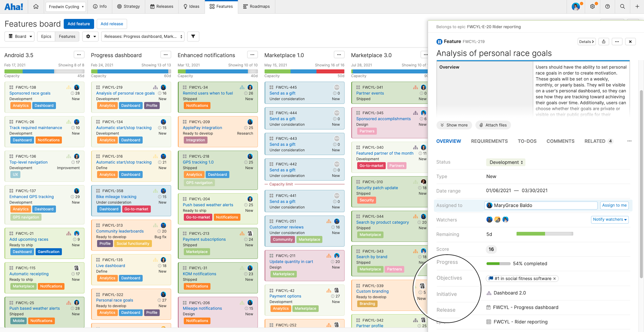This screenshot has width=644, height=332.
Task: Click the Add feature button
Action: point(79,24)
